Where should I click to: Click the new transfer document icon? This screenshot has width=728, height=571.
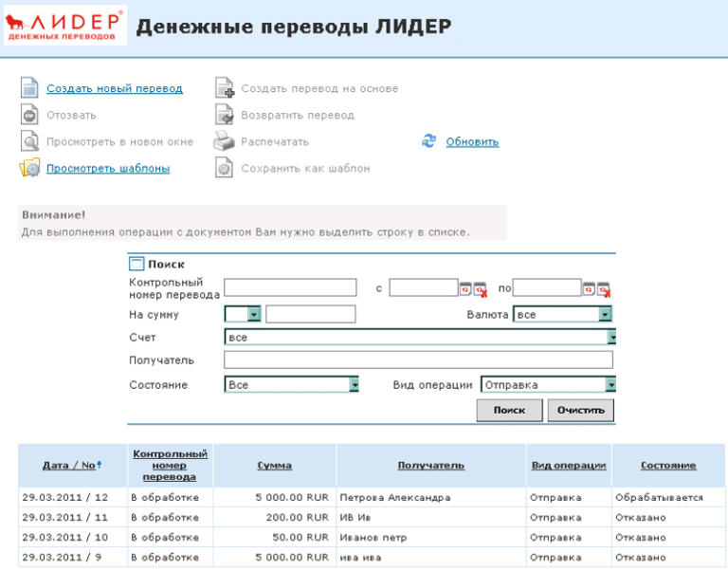pyautogui.click(x=29, y=88)
